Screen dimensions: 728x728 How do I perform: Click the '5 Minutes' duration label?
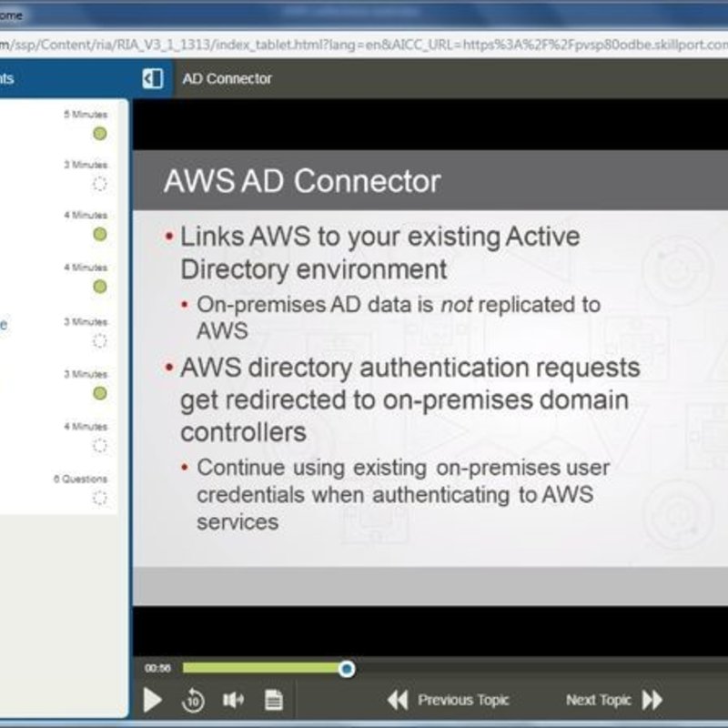(86, 115)
